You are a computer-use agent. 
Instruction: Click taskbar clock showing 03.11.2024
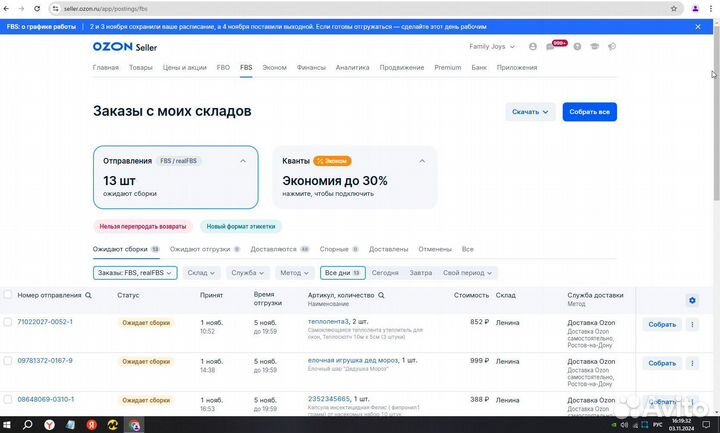tap(681, 425)
